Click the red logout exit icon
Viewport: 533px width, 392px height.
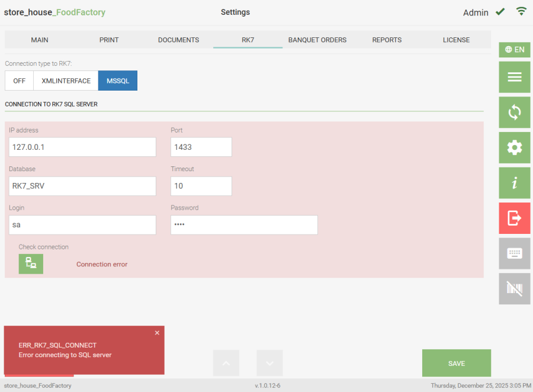[514, 218]
